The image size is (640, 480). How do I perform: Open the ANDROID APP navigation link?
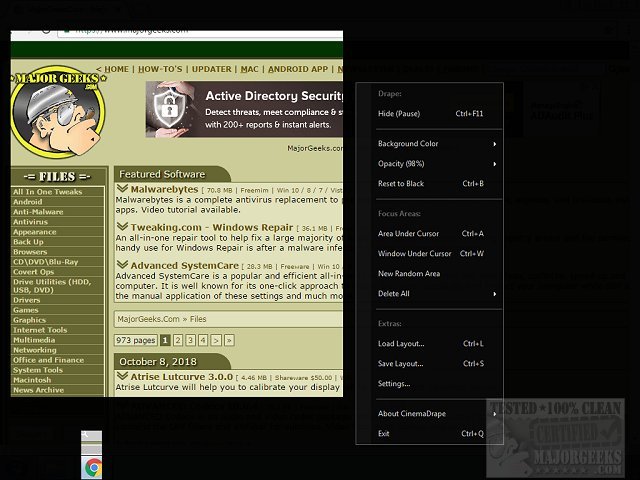298,69
